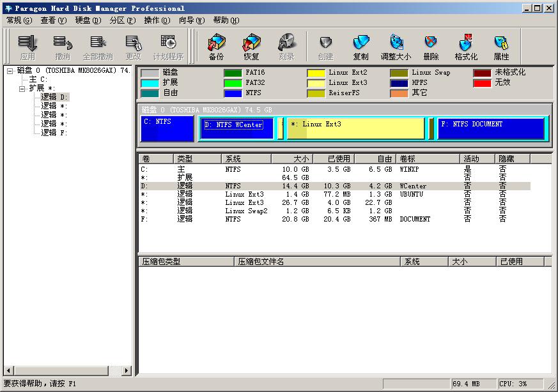Click the CPU: 3% status bar entry
The width and height of the screenshot is (558, 392).
coord(521,384)
